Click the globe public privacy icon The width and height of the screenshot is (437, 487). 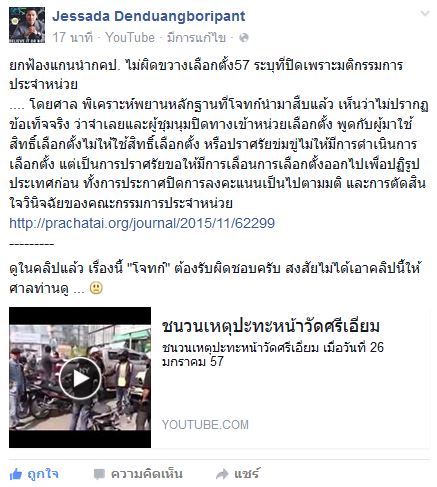coord(244,38)
